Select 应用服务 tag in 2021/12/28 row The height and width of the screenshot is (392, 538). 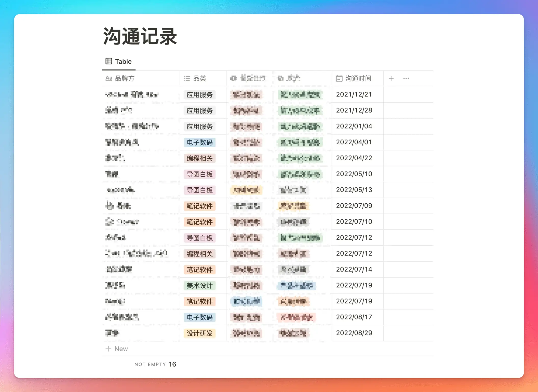[200, 111]
